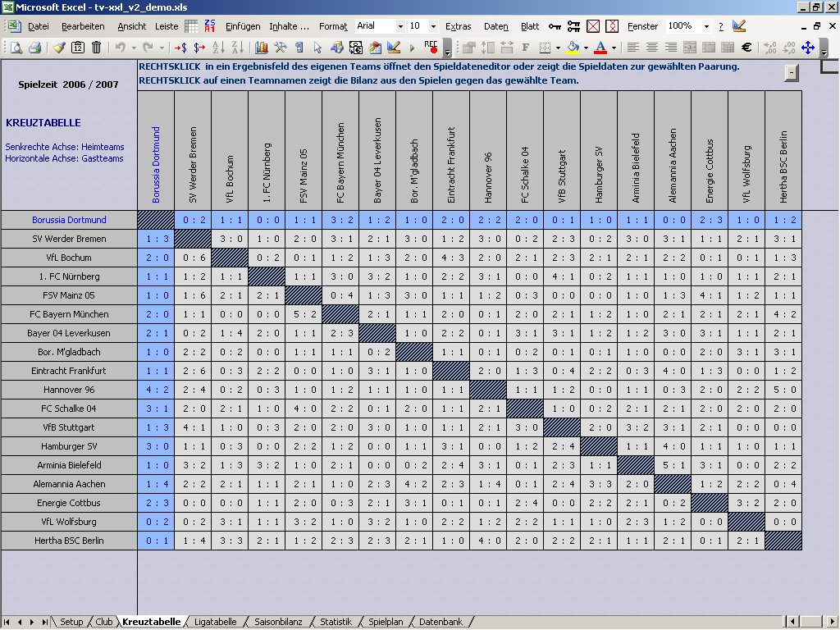Switch to the Saisonbilanz sheet tab
Image resolution: width=840 pixels, height=630 pixels.
(278, 622)
